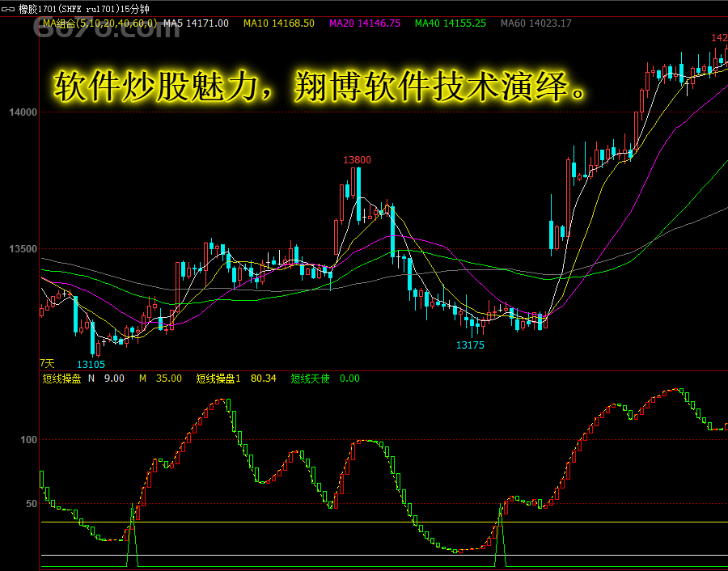Click the 13105 low price marker
Screen dimensions: 728x571
click(91, 365)
